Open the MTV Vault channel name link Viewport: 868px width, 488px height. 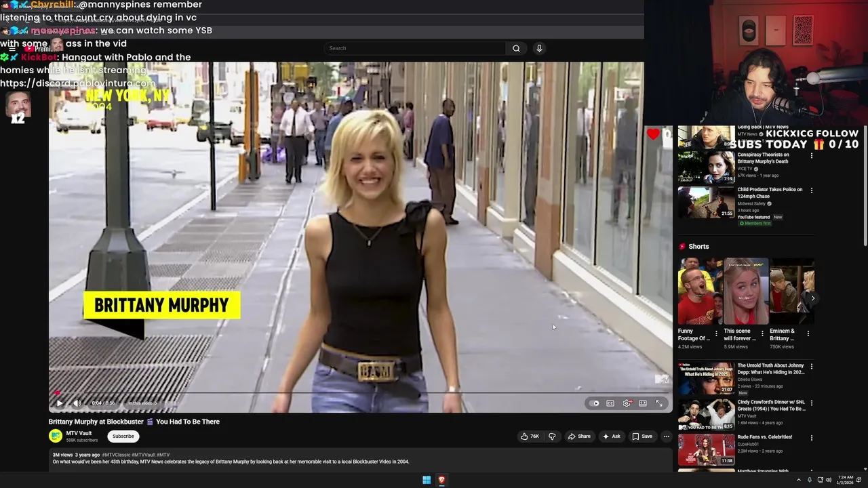(x=79, y=433)
